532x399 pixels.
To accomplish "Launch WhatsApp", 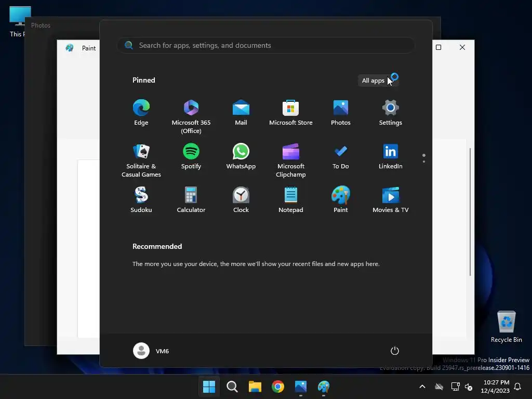I will click(x=241, y=156).
